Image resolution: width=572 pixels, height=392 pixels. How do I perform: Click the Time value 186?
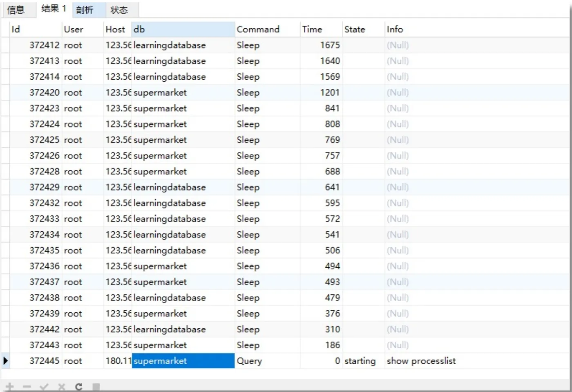(332, 345)
